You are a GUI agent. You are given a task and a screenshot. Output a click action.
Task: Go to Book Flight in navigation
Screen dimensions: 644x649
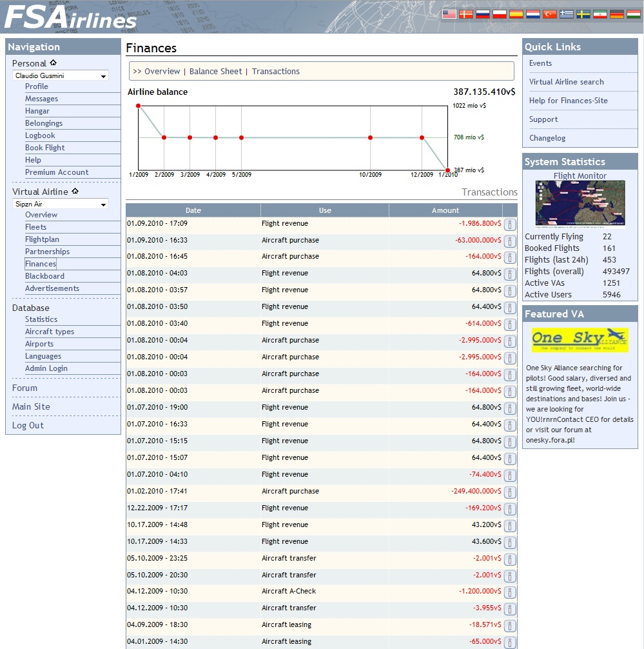click(45, 148)
